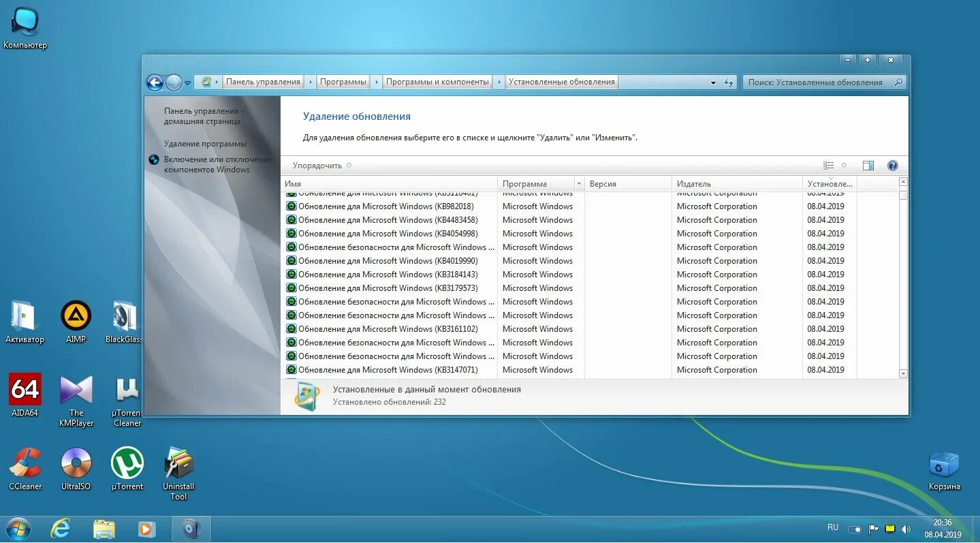Click the scrollbar up arrow
The height and width of the screenshot is (543, 980).
pyautogui.click(x=903, y=182)
